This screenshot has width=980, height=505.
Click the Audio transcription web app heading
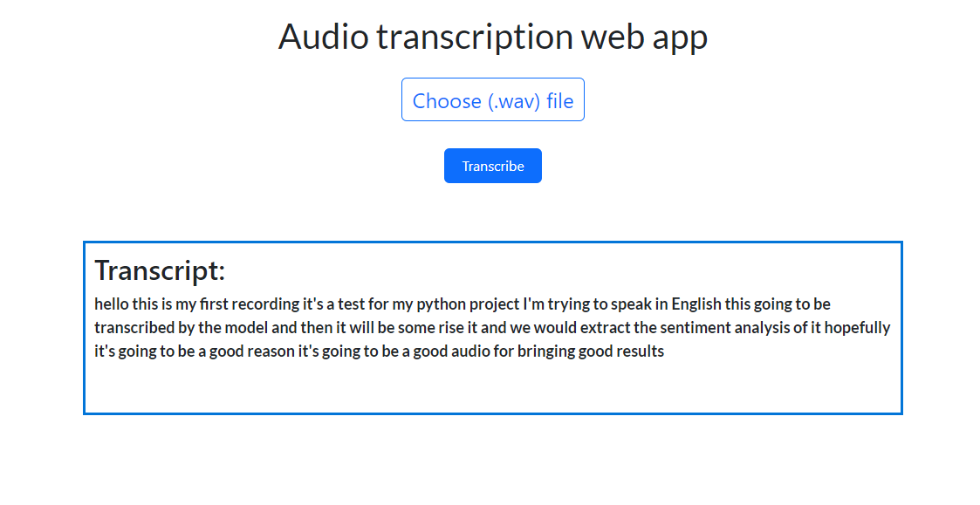tap(493, 36)
